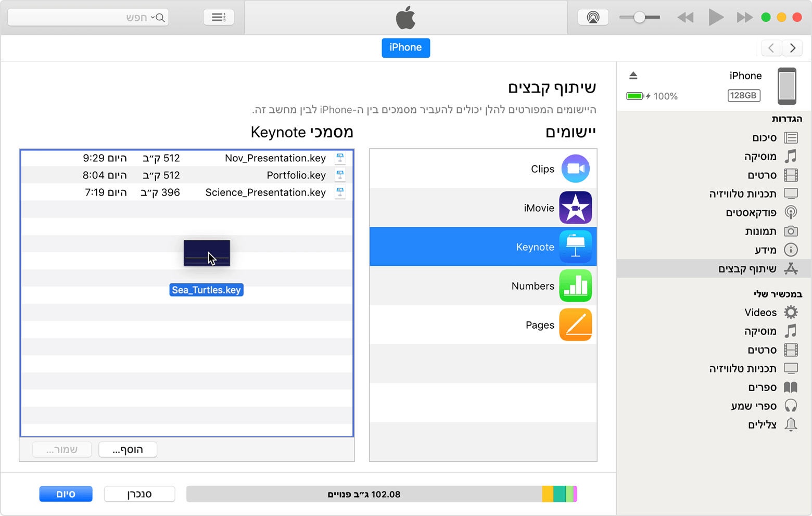The image size is (812, 516).
Task: Click the Videos gear icon
Action: [x=791, y=312]
